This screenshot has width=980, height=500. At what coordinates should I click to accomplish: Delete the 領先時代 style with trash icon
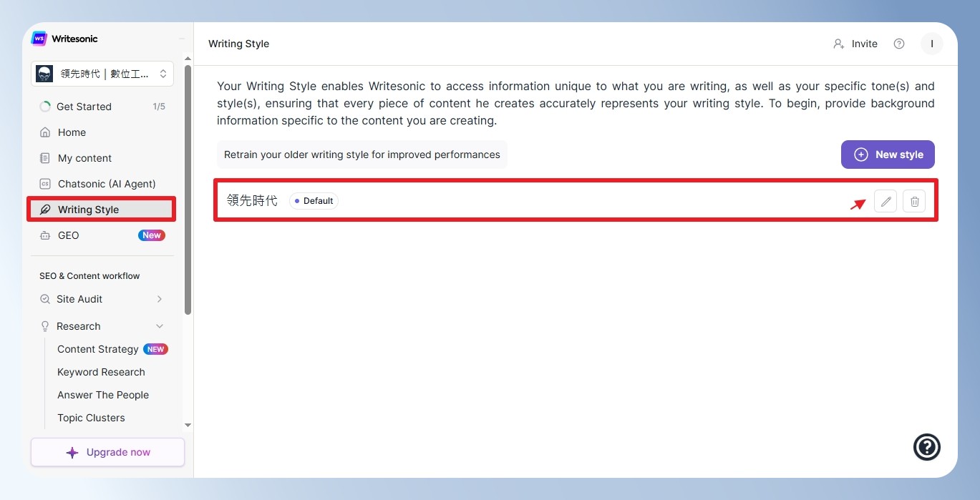(914, 202)
